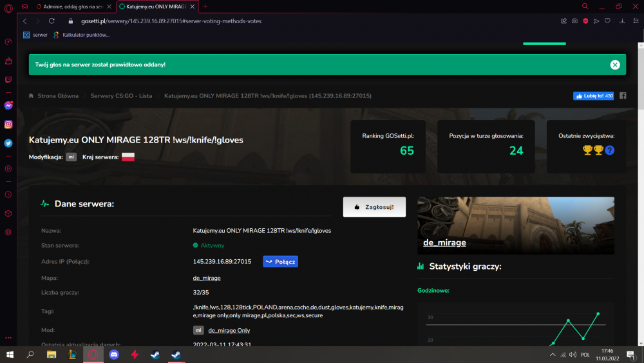
Task: Click the 'mi' modification badge beside Modyfikacja
Action: [x=71, y=157]
